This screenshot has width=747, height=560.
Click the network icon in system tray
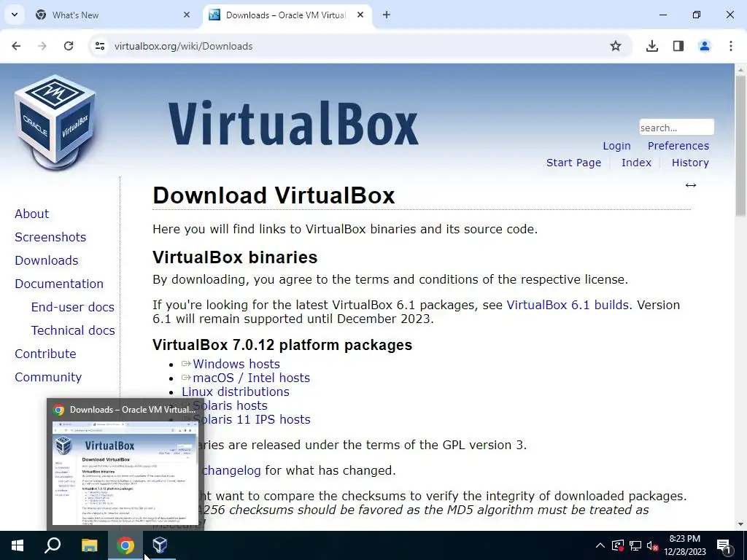pos(635,545)
